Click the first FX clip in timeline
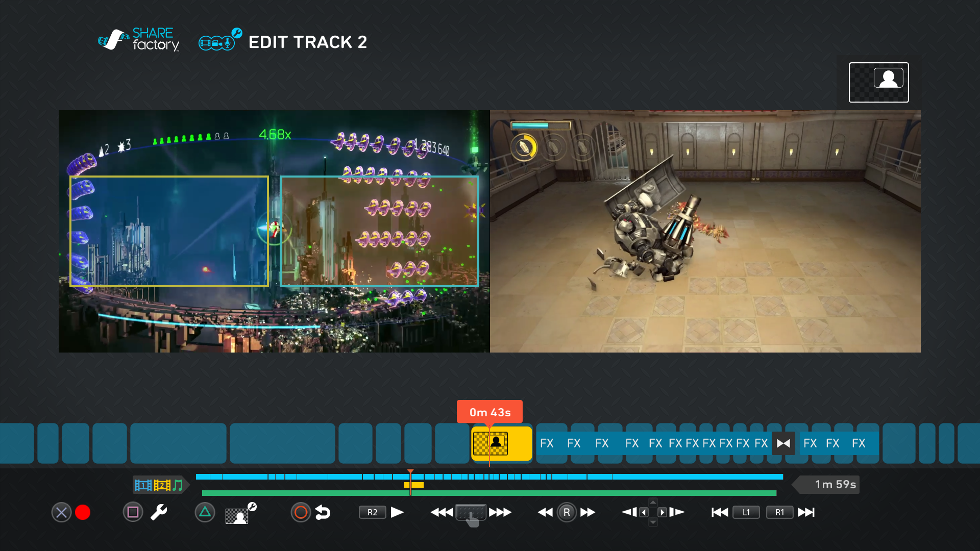 (x=547, y=443)
